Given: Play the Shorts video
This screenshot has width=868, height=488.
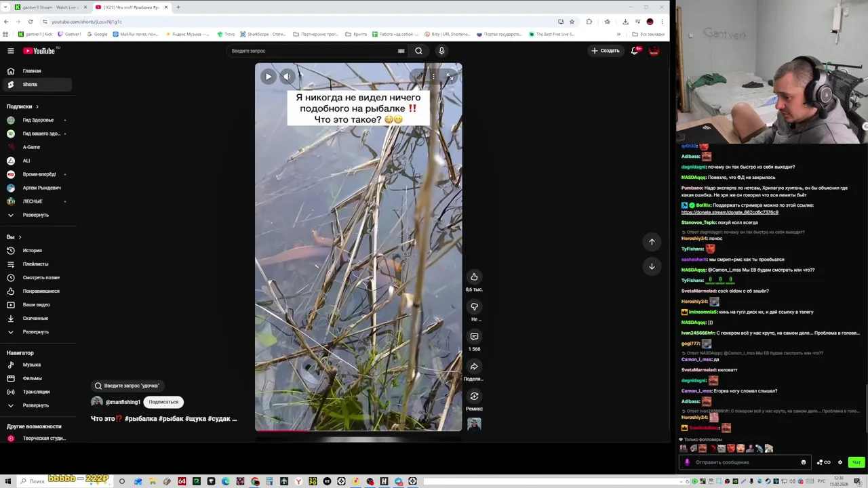Looking at the screenshot, I should (269, 77).
